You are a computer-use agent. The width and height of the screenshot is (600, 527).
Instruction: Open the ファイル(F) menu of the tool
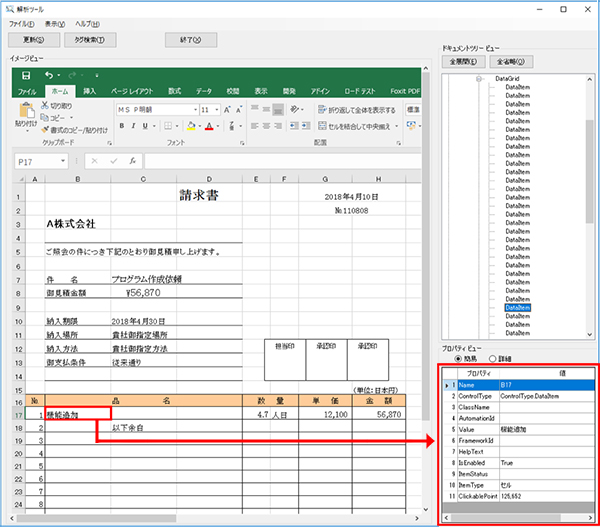[x=21, y=24]
